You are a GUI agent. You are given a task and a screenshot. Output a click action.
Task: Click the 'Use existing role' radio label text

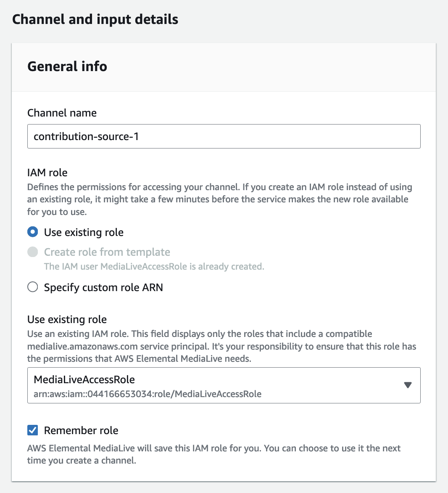tap(84, 232)
